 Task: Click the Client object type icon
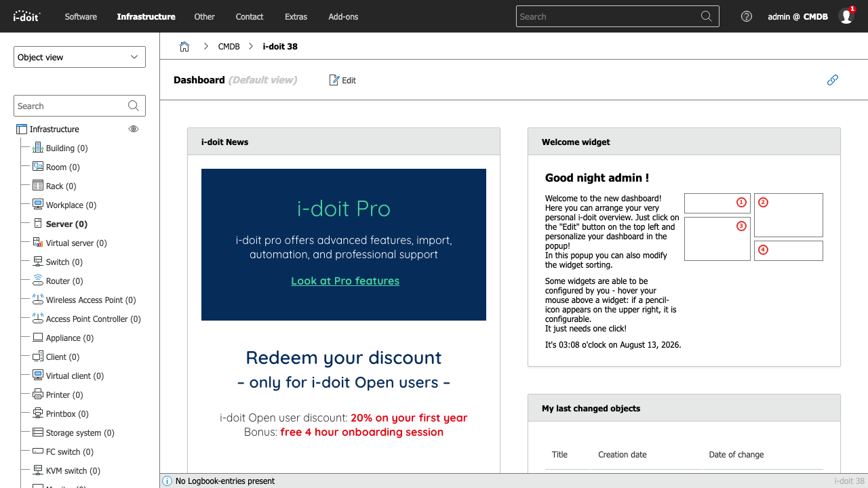click(38, 357)
